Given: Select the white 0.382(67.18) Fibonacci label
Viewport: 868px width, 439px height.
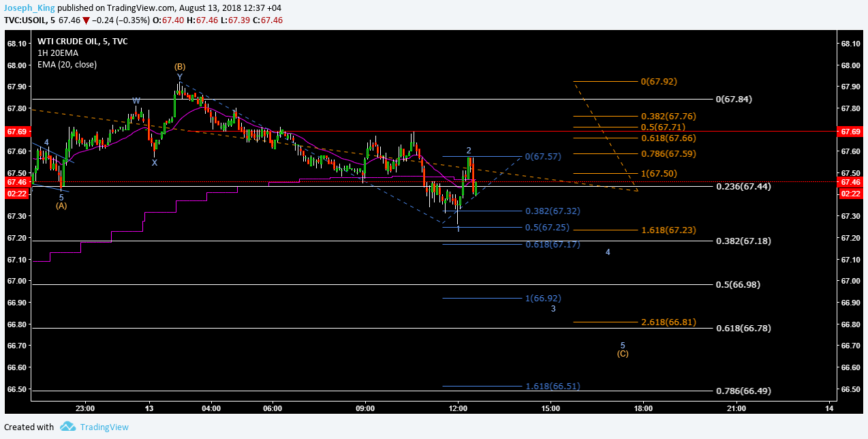Looking at the screenshot, I should click(x=743, y=241).
